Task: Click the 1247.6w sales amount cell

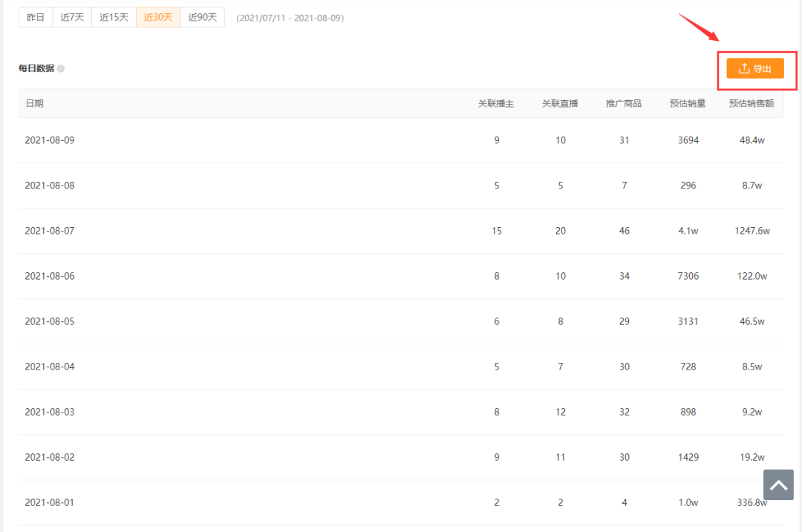Action: (x=752, y=231)
